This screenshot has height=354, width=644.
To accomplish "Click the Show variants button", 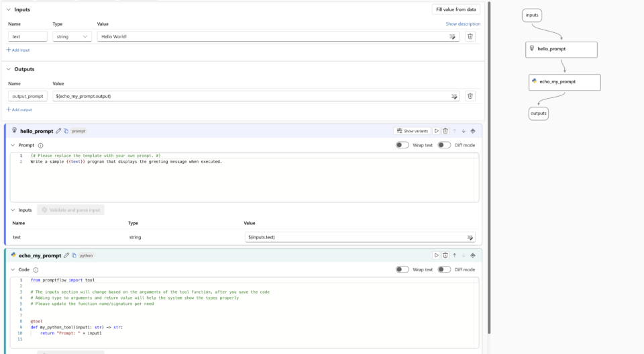I will coord(412,131).
